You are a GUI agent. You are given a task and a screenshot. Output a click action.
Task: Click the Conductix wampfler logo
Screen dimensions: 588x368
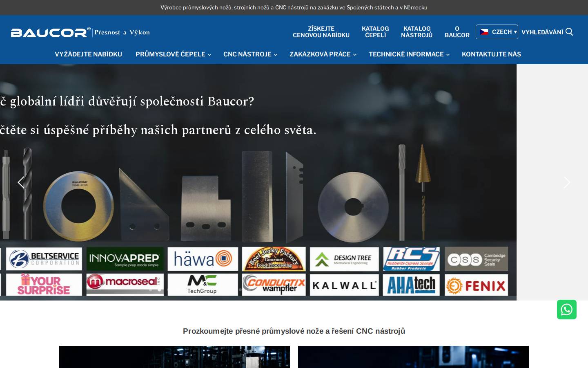tap(274, 285)
